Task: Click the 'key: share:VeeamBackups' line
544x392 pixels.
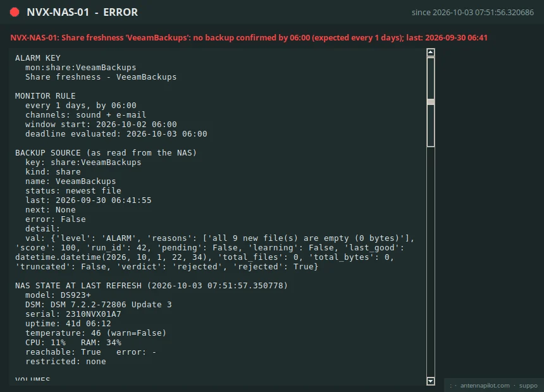Action: pos(83,162)
